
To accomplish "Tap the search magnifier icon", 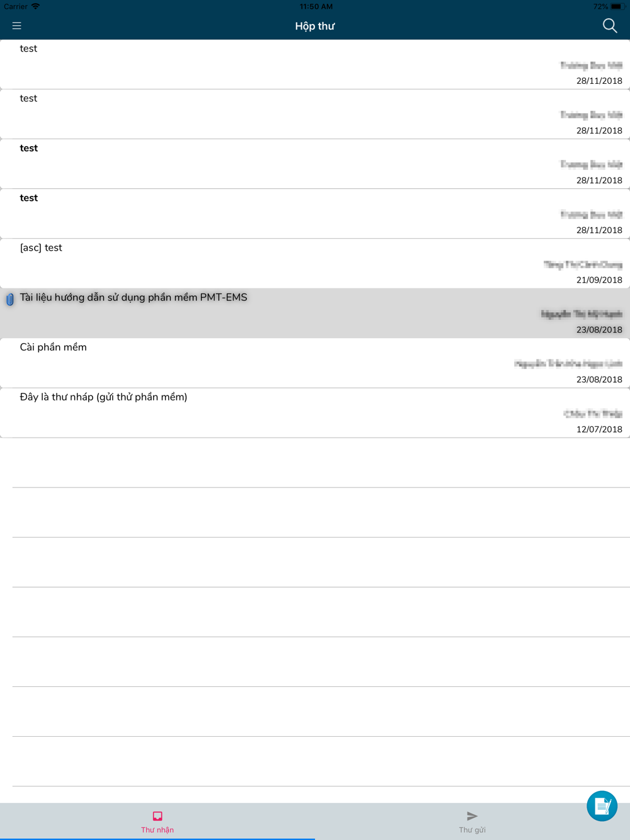I will click(610, 26).
